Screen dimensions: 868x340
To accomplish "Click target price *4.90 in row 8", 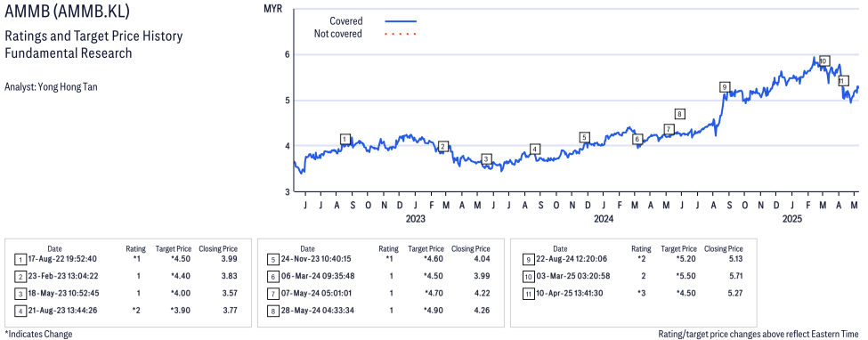I will tap(433, 310).
